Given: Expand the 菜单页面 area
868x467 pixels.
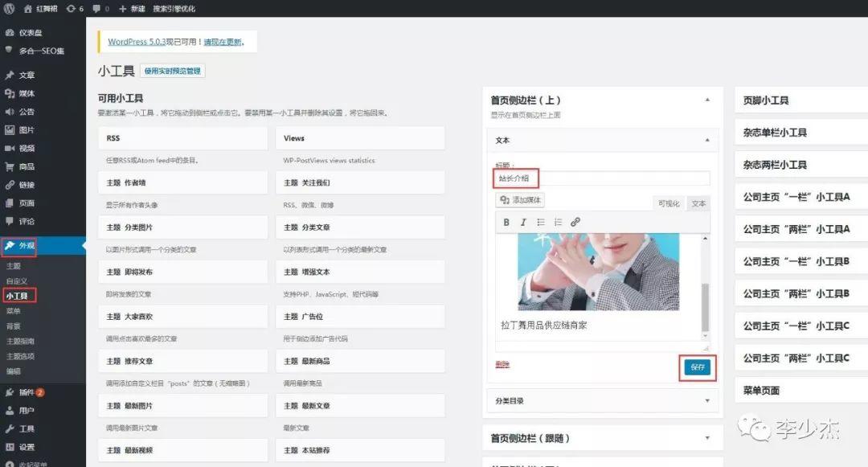Looking at the screenshot, I should [x=801, y=390].
